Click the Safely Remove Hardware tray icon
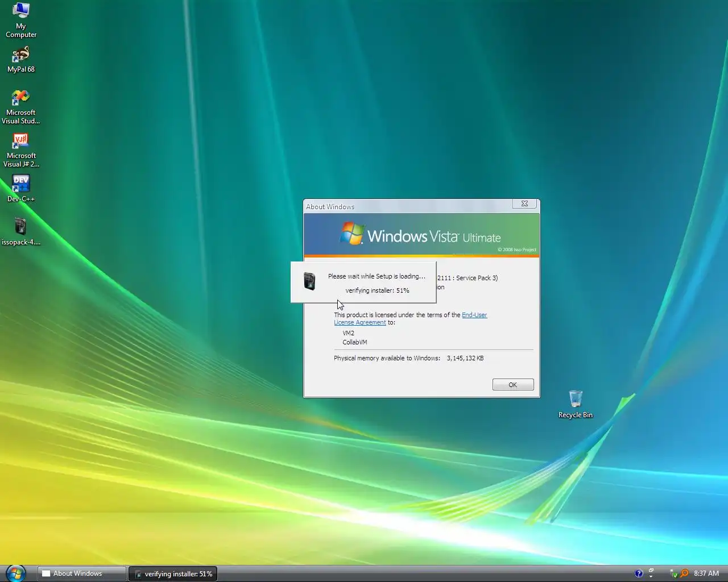The height and width of the screenshot is (582, 728). click(x=674, y=574)
